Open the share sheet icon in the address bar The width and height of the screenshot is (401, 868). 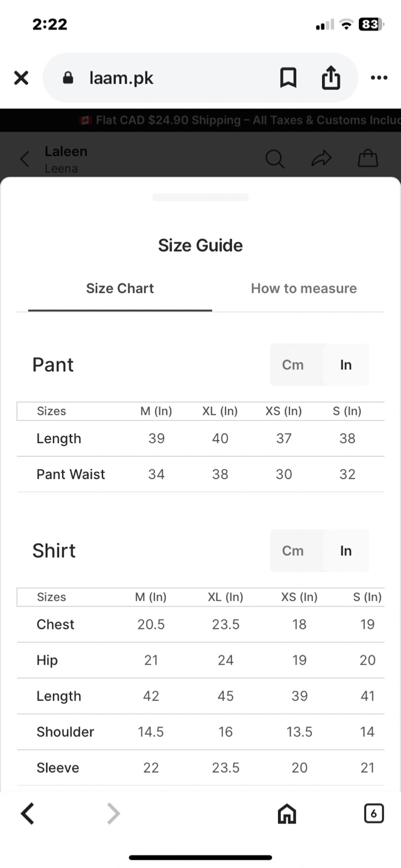pos(330,78)
